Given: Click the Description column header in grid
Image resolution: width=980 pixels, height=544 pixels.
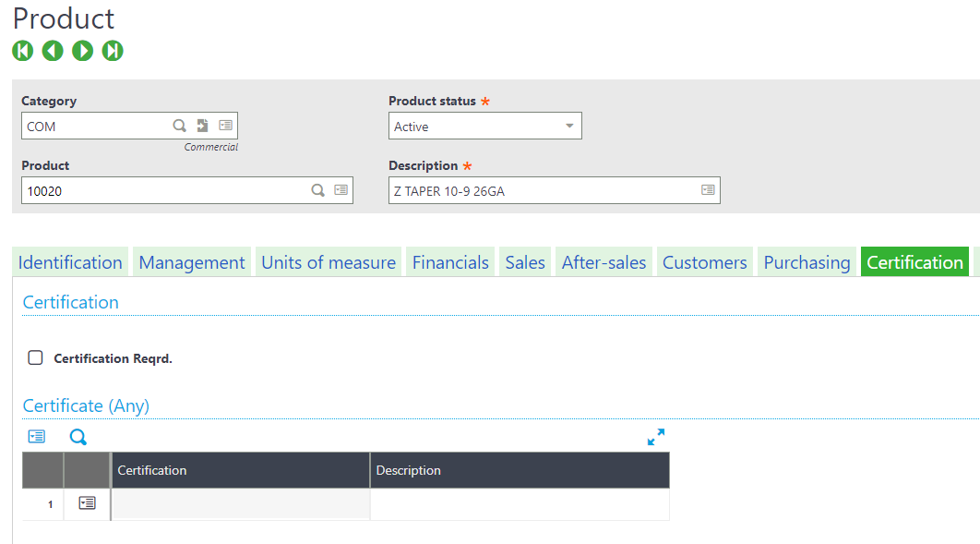Looking at the screenshot, I should click(x=520, y=470).
